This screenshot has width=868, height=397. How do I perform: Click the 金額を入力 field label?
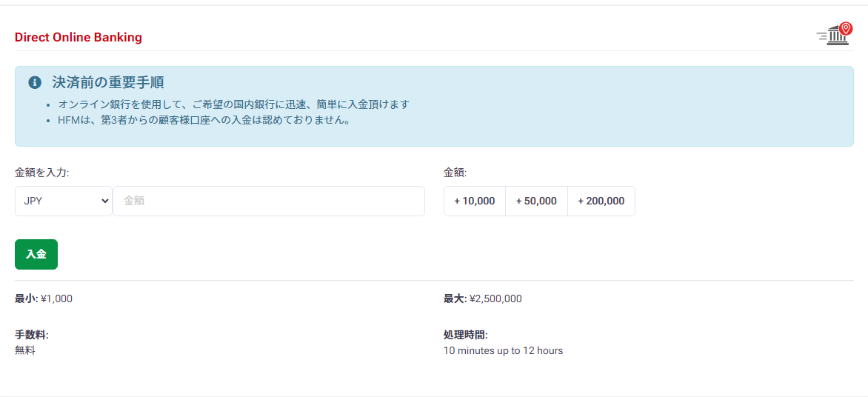(42, 173)
